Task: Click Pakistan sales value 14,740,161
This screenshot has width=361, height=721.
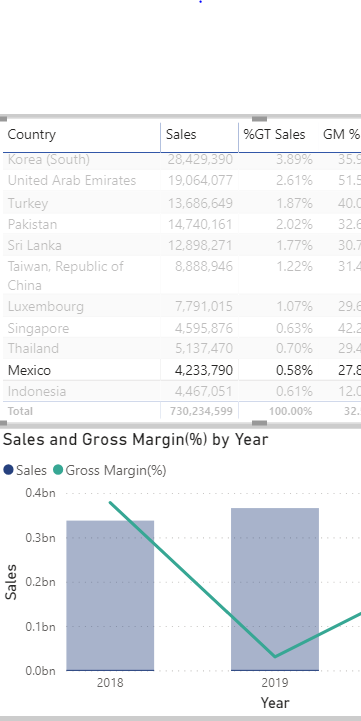Action: 200,224
